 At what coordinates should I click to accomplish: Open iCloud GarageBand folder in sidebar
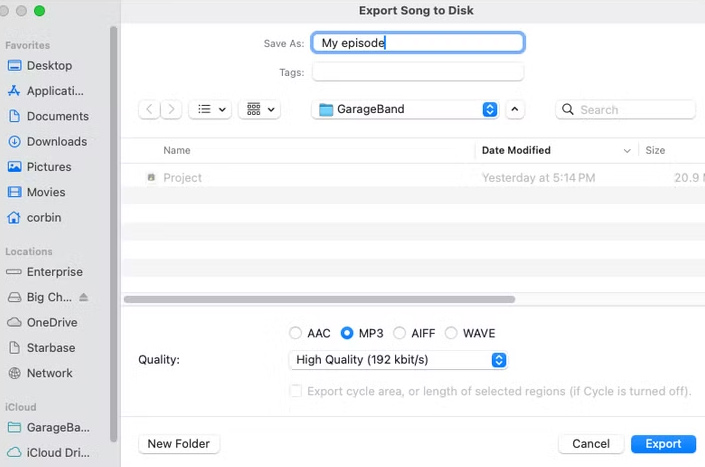tap(49, 427)
